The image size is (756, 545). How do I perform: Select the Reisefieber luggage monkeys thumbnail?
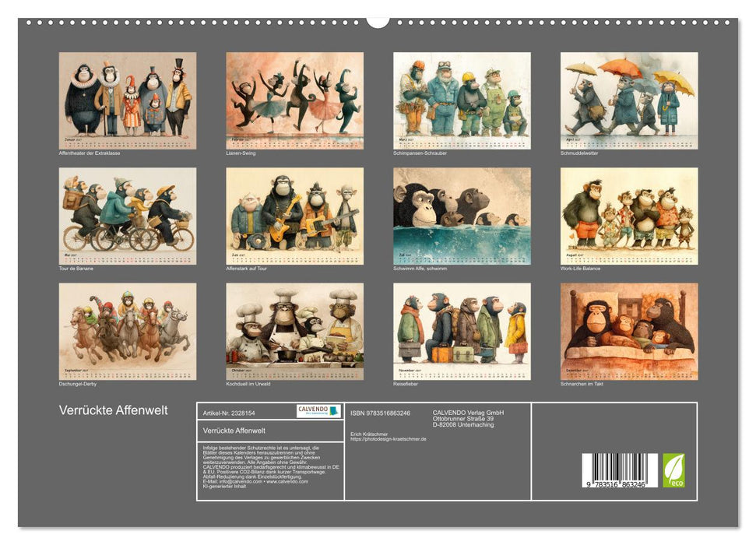pos(462,332)
